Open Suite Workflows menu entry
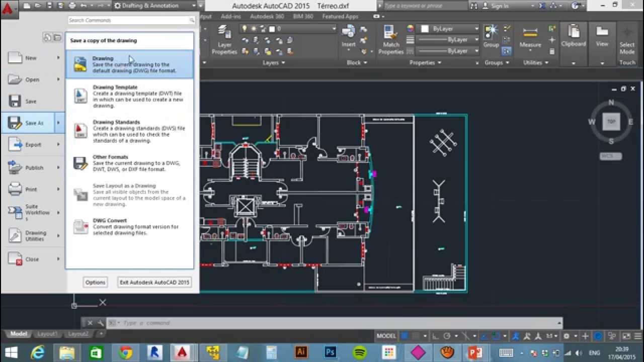 pyautogui.click(x=32, y=212)
